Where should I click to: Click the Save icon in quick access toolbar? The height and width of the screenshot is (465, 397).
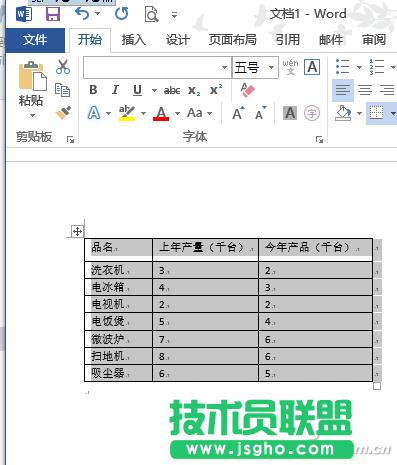tap(53, 14)
